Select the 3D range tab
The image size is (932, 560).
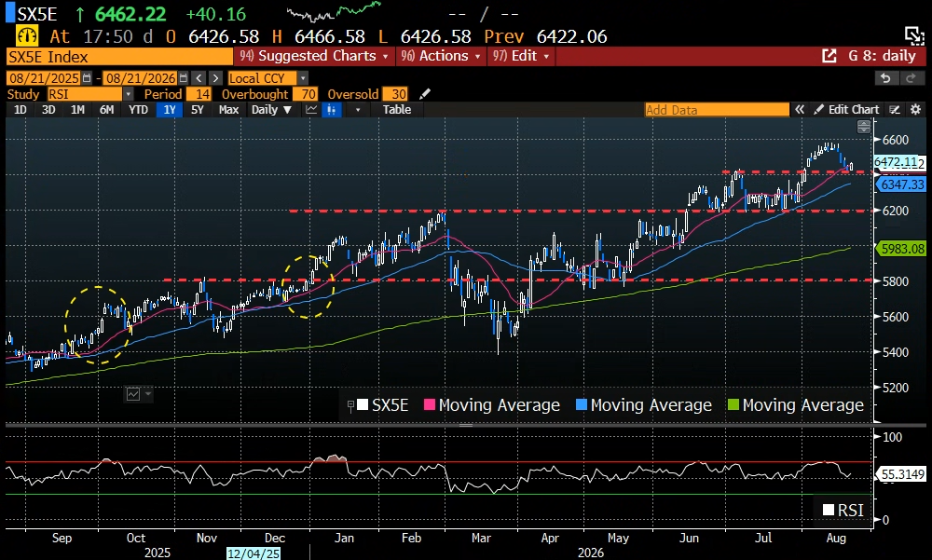(x=48, y=109)
